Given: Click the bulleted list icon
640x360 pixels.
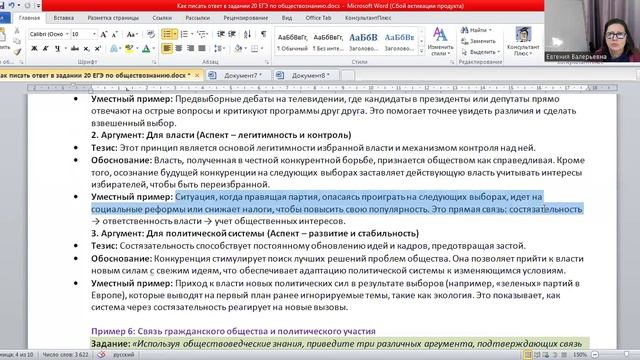Looking at the screenshot, I should coord(167,34).
